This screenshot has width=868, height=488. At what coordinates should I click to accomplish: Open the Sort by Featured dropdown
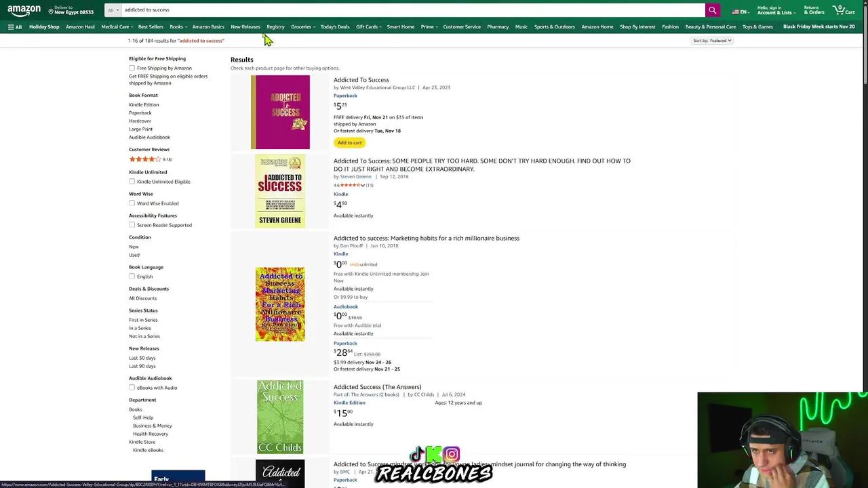[x=712, y=41]
